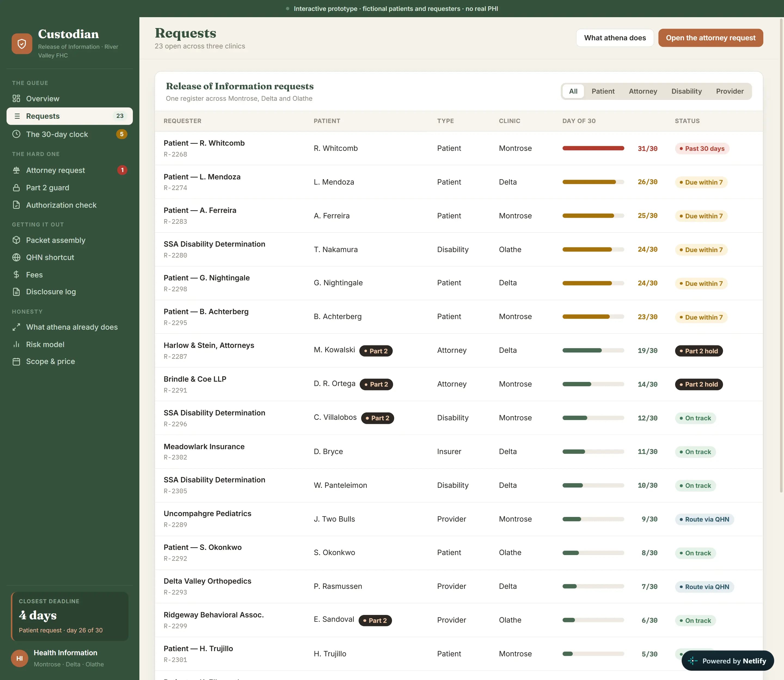Select the Provider filter tab
This screenshot has width=784, height=680.
[x=730, y=91]
